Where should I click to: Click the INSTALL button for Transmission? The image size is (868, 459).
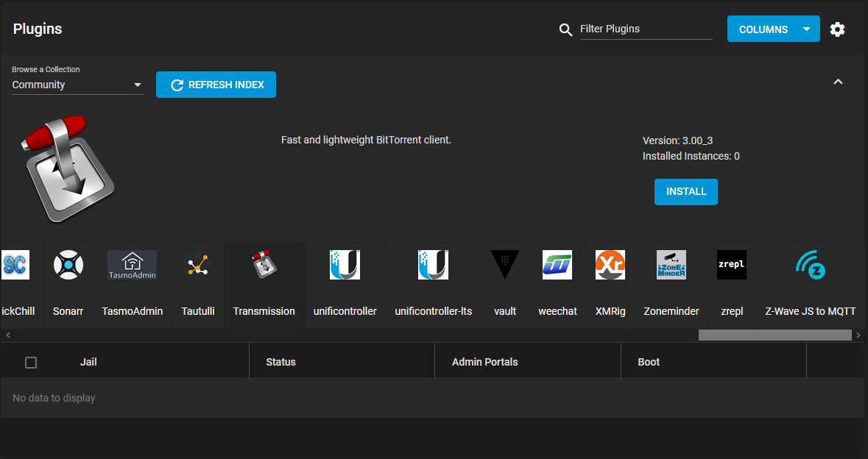pyautogui.click(x=686, y=192)
